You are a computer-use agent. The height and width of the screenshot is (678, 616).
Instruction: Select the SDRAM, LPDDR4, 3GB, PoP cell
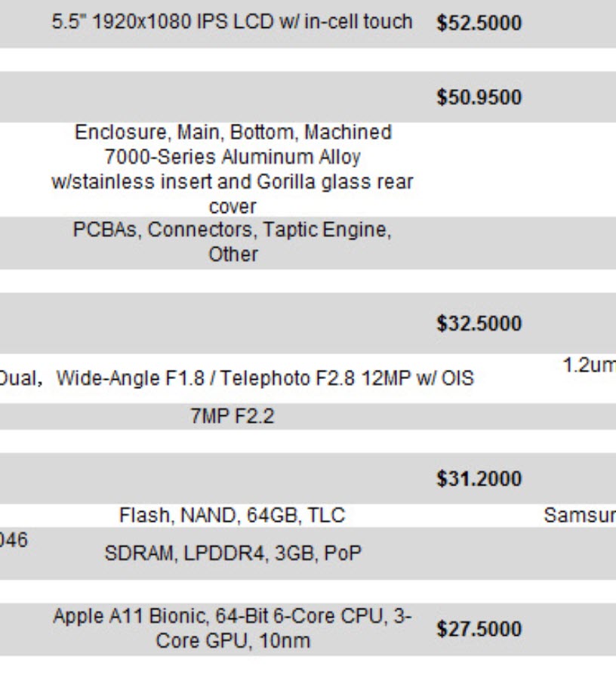tap(232, 553)
